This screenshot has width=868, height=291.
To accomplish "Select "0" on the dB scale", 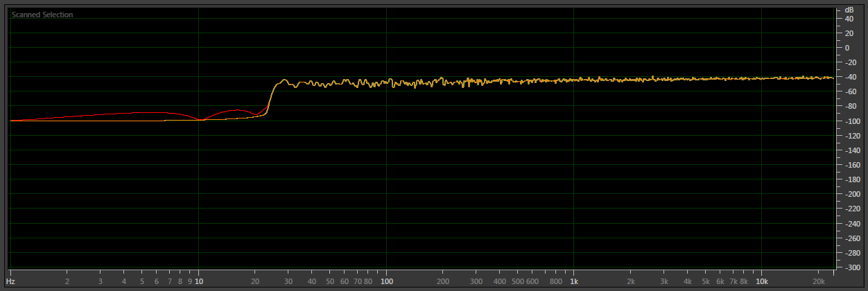I will [x=847, y=48].
